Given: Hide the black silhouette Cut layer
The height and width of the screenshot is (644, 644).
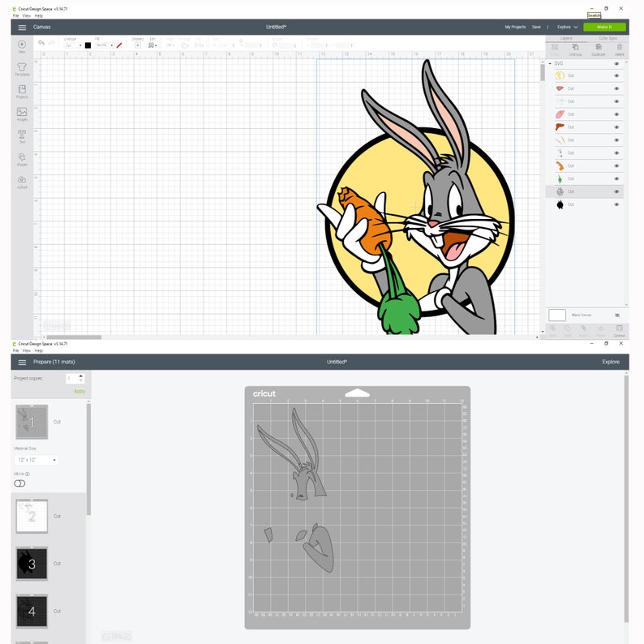Looking at the screenshot, I should pos(616,204).
